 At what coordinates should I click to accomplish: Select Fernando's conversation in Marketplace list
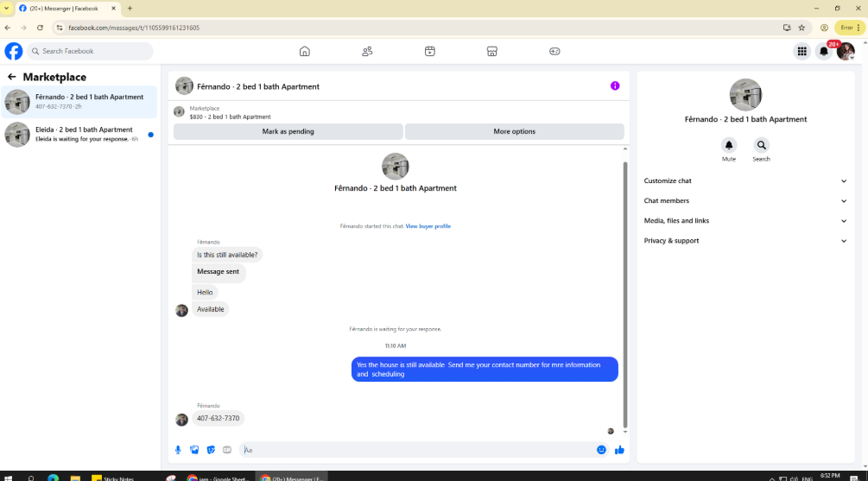coord(79,101)
